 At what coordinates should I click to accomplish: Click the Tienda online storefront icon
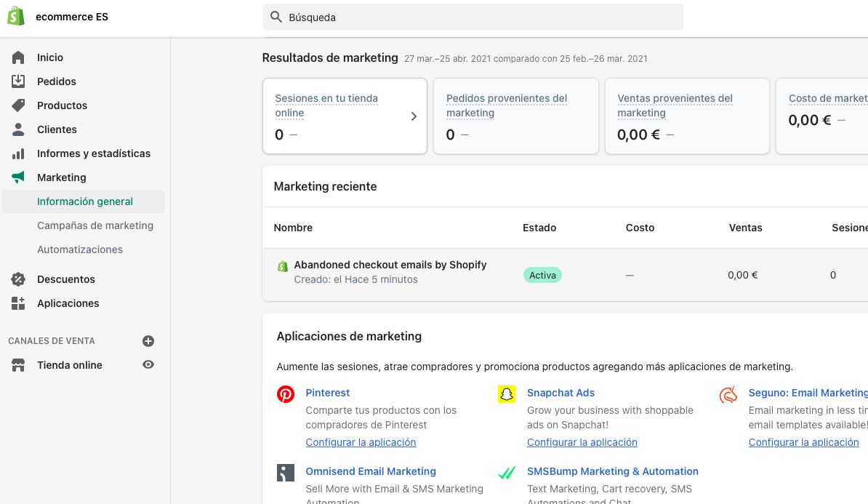pyautogui.click(x=18, y=365)
